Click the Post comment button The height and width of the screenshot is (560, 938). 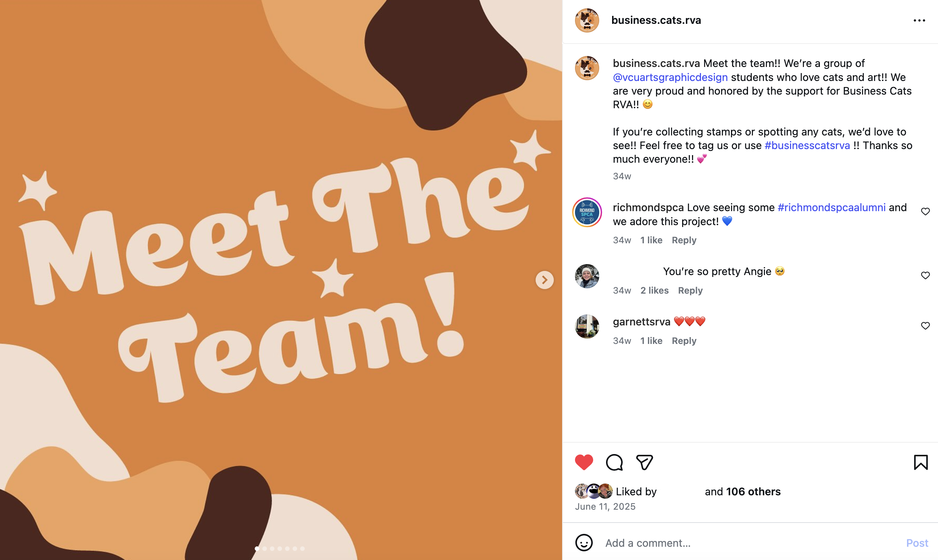917,543
